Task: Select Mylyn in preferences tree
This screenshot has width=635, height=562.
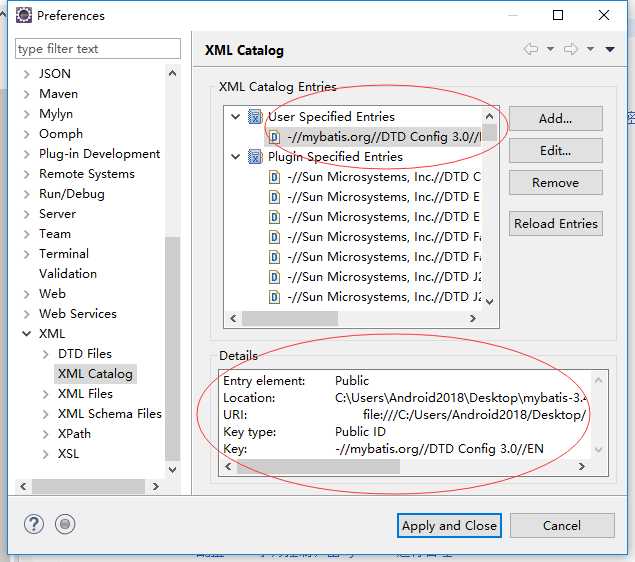Action: tap(56, 114)
